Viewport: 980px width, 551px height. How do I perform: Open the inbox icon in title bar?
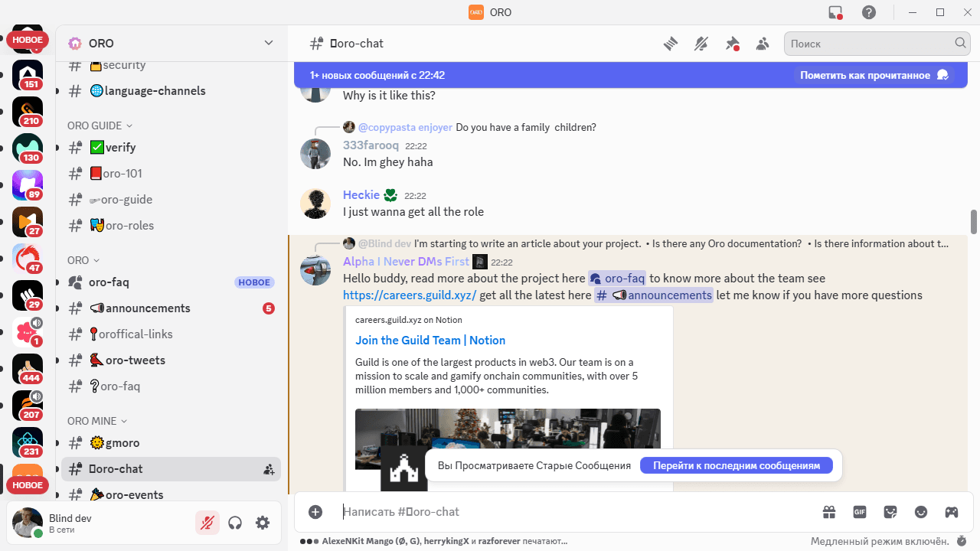tap(835, 12)
